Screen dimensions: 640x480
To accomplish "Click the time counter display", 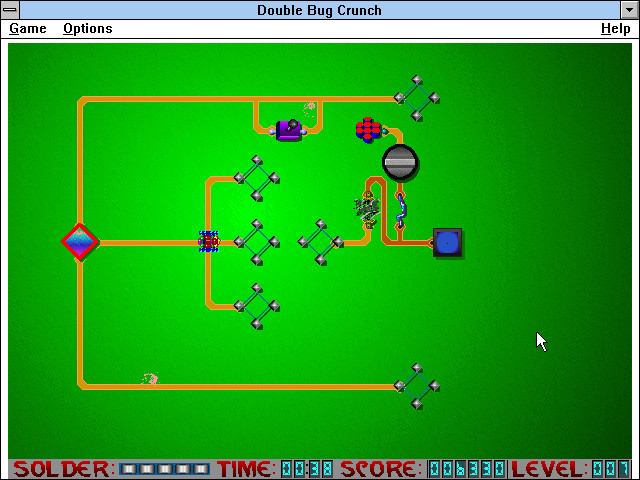I will (x=307, y=469).
